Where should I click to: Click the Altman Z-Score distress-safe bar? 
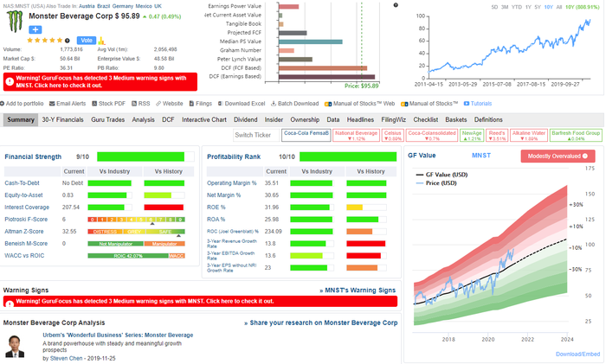[136, 232]
